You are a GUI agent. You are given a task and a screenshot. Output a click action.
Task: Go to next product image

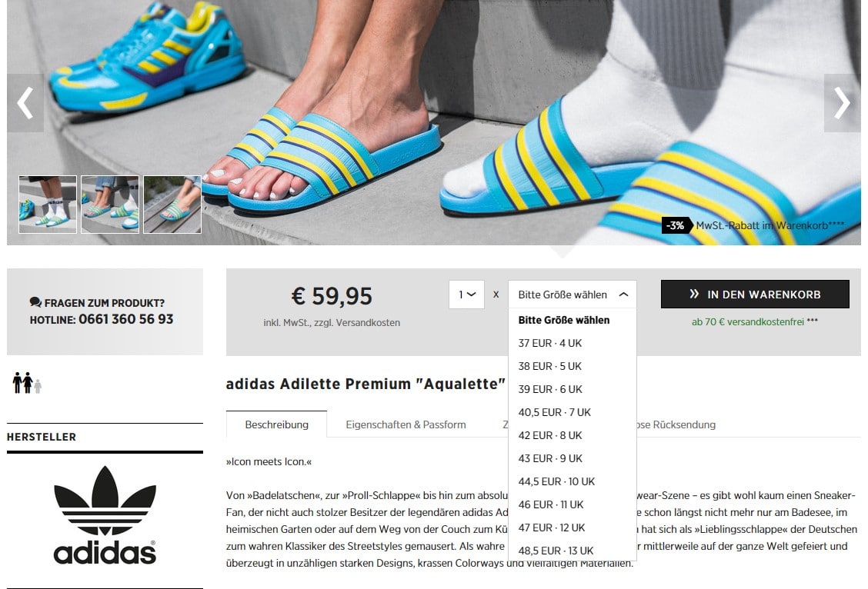point(842,103)
